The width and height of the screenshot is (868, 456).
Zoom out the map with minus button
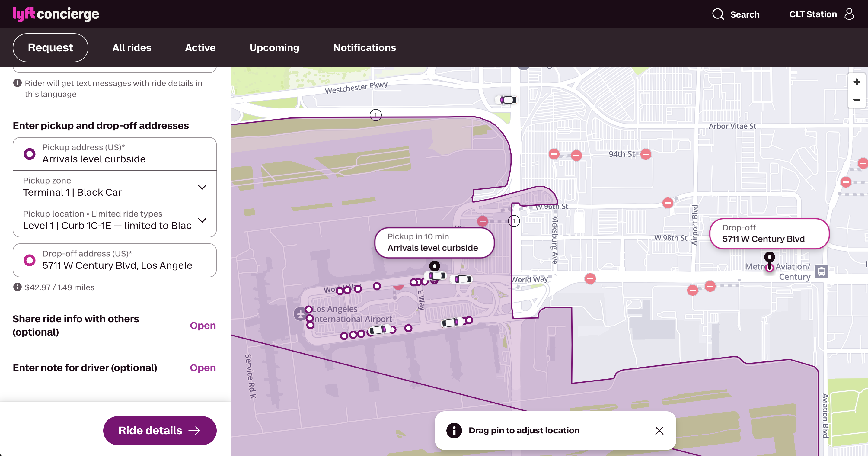pos(857,100)
